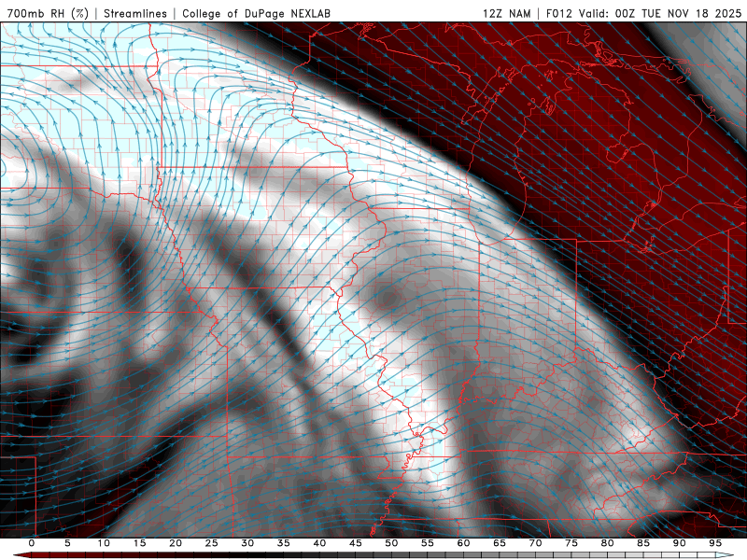Select the 30 label on color scale
Viewport: 747px width, 560px height.
[247, 543]
